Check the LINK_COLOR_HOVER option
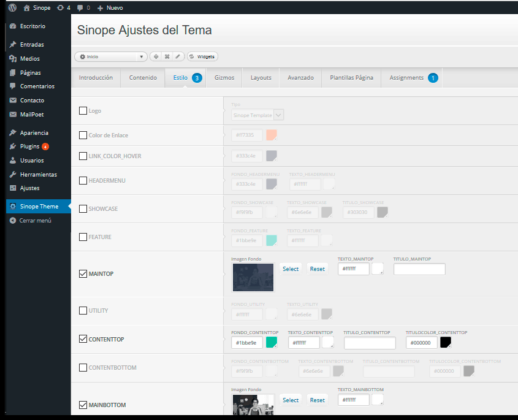This screenshot has width=518, height=420. point(83,156)
